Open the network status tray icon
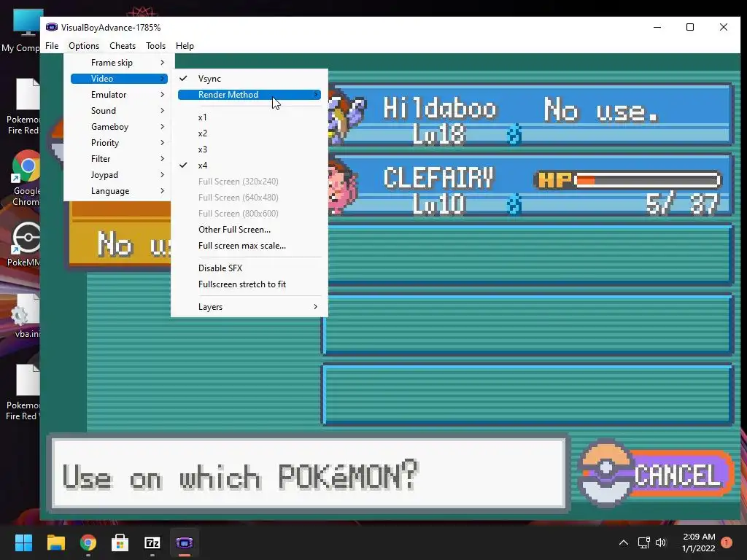The height and width of the screenshot is (560, 747). tap(643, 542)
